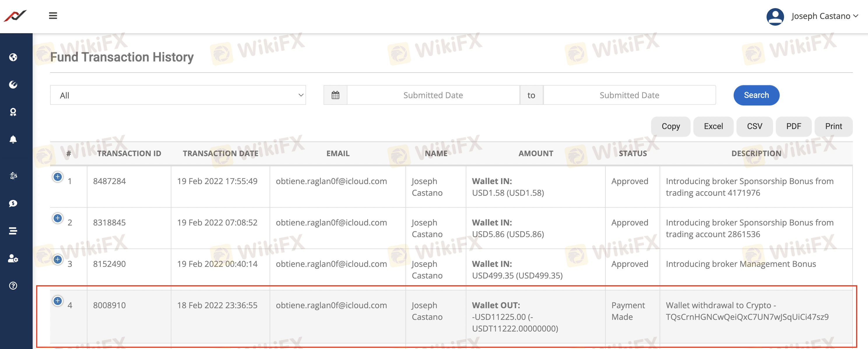Open the award ribbon sidebar icon

[x=13, y=112]
